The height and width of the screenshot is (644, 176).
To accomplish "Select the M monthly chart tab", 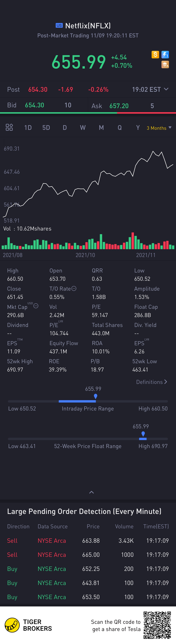I will point(101,128).
